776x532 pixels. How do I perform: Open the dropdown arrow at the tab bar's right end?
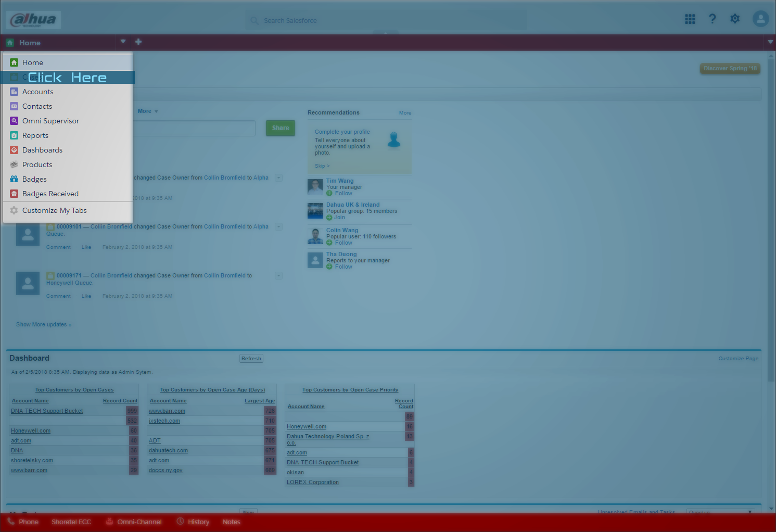(770, 42)
